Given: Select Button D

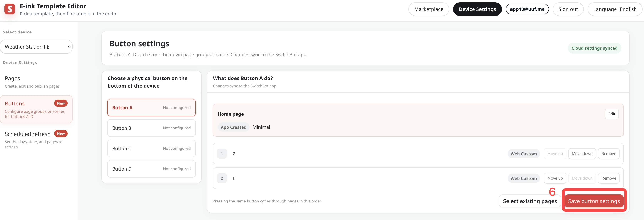Looking at the screenshot, I should click(151, 169).
